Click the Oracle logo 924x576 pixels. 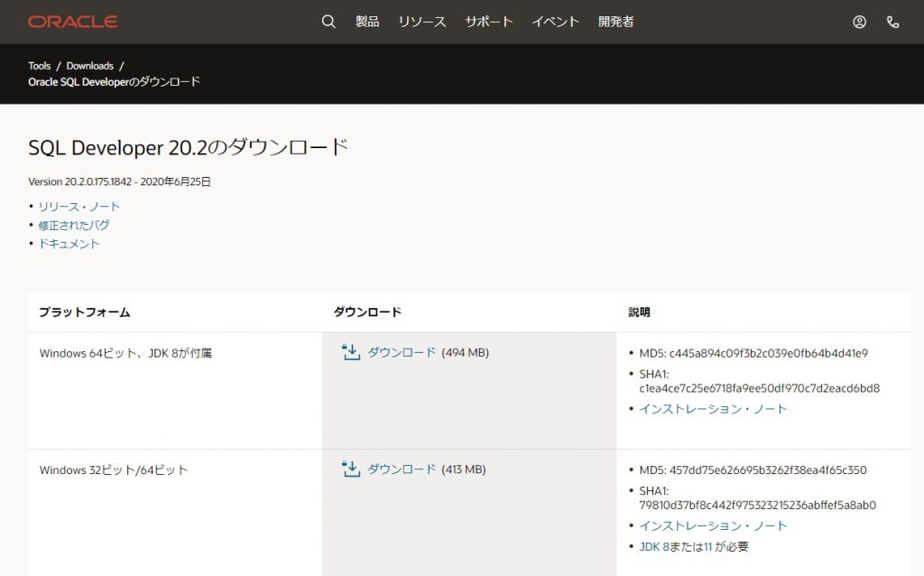tap(72, 22)
